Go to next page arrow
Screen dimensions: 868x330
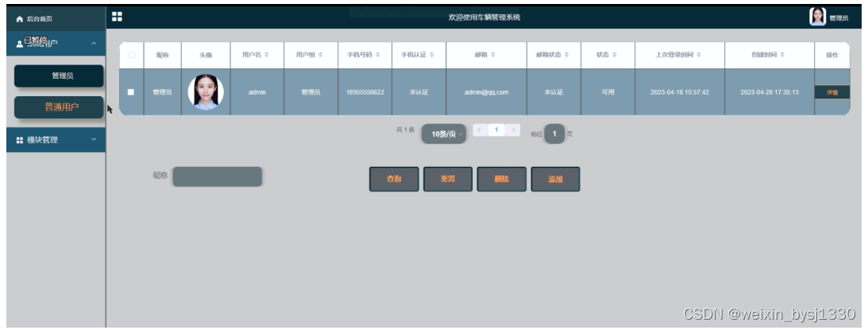coord(513,130)
